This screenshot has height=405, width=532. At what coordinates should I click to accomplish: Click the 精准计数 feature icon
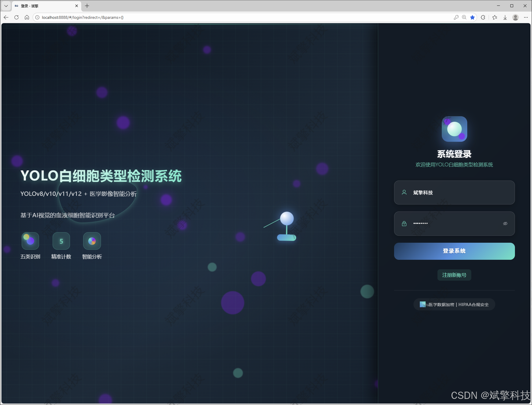click(61, 241)
